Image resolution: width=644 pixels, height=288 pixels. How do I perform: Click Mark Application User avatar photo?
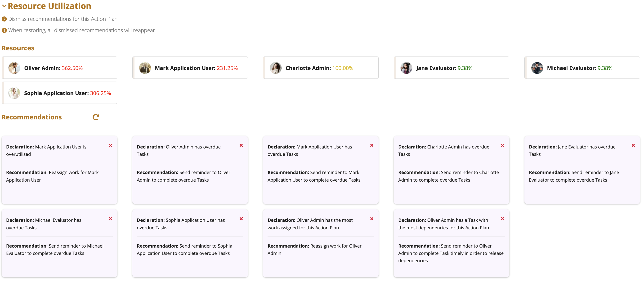coord(145,68)
